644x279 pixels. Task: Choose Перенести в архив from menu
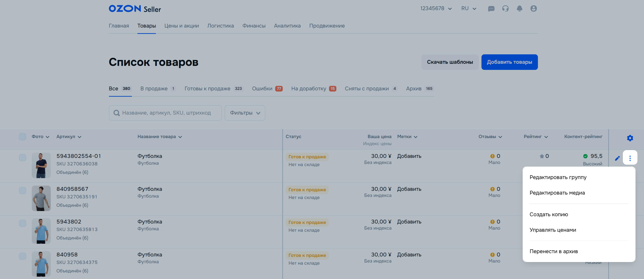553,251
